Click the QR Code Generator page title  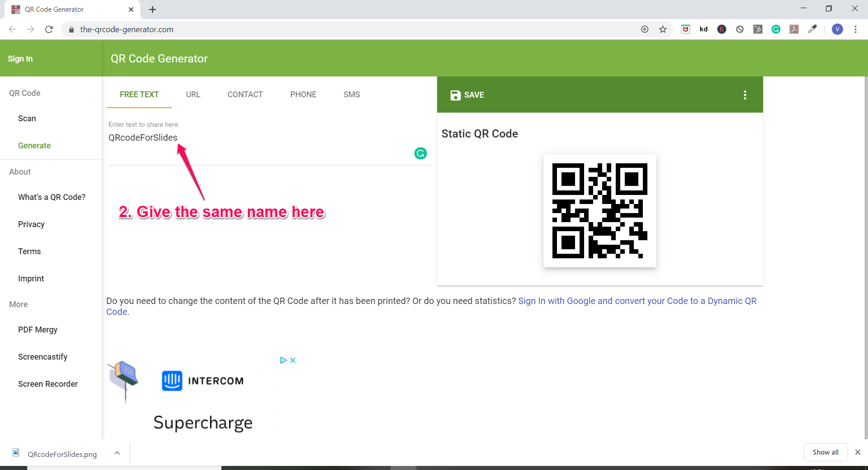159,59
